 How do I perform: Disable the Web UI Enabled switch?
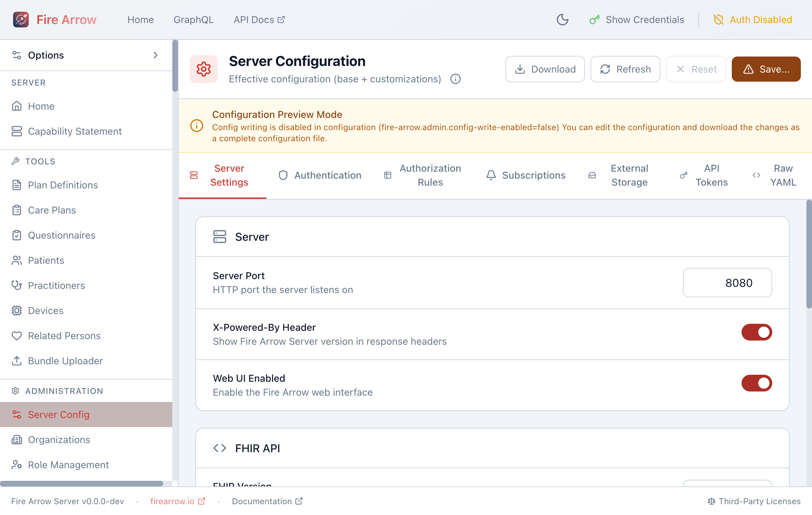[757, 383]
